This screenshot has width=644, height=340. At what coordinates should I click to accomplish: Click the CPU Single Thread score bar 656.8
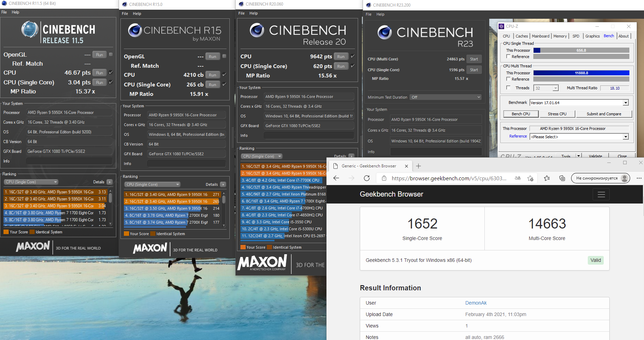(581, 50)
